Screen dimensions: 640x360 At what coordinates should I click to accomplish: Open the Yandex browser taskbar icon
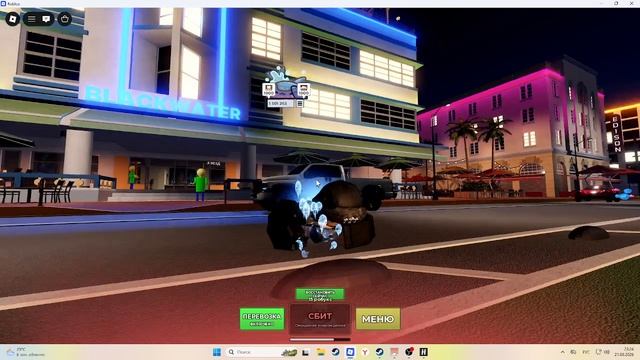point(364,352)
